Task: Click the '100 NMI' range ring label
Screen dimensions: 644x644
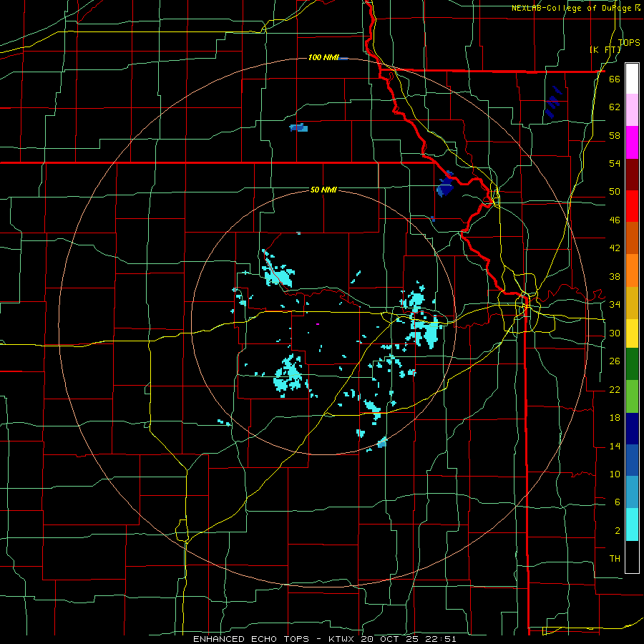Action: [x=323, y=57]
